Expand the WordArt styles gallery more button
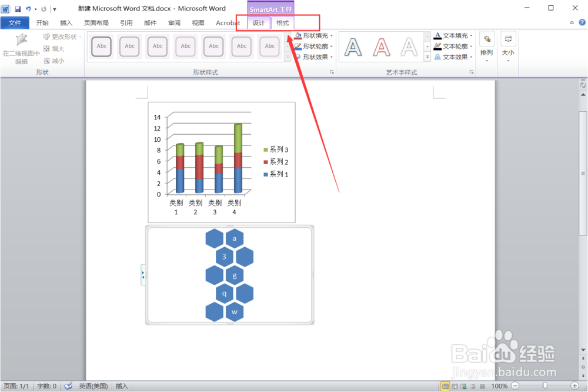 coord(427,57)
